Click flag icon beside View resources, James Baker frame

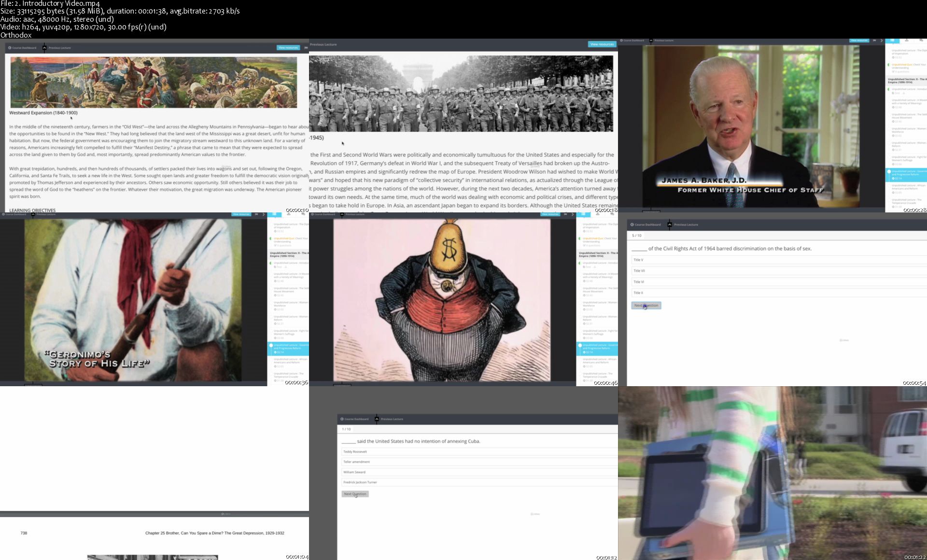coord(874,41)
